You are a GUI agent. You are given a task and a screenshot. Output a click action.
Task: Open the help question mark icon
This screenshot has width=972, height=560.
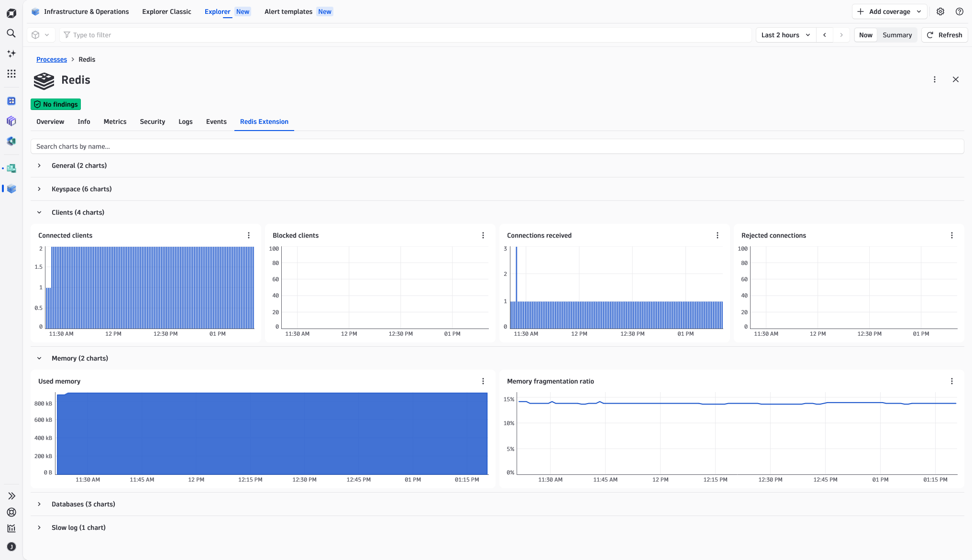(960, 11)
